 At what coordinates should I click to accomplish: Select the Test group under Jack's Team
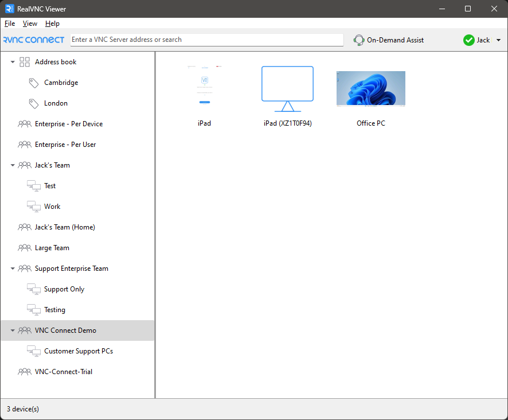(x=50, y=186)
